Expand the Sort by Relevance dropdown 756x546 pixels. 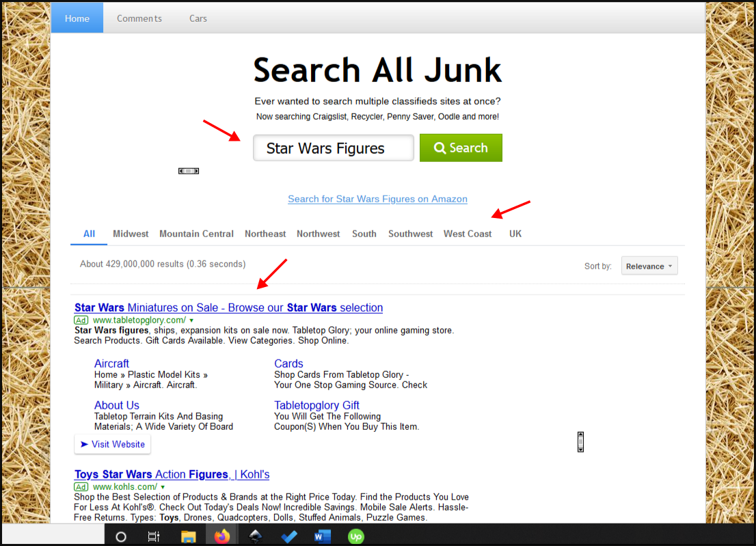(649, 267)
